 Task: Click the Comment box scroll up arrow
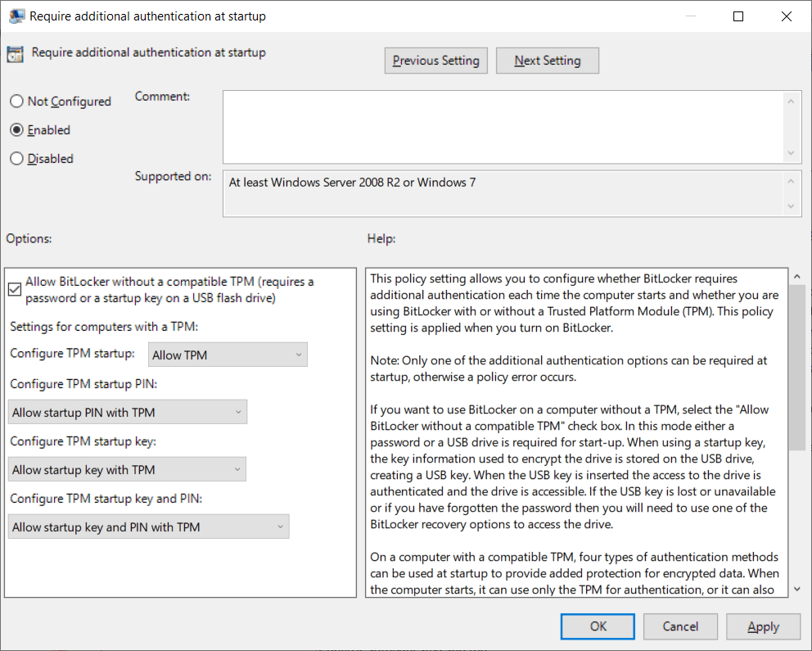pyautogui.click(x=791, y=102)
